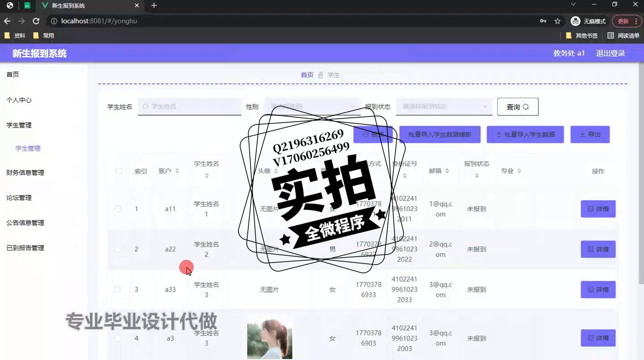
Task: Tick the checkbox for row a22
Action: point(118,249)
